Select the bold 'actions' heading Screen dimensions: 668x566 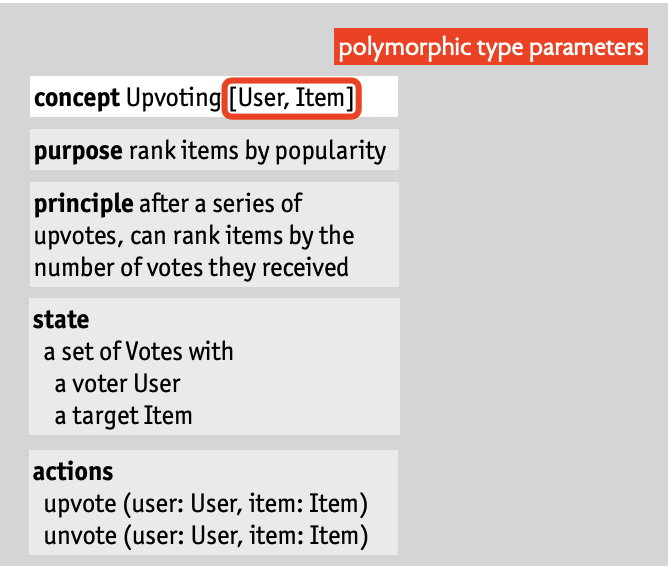click(73, 472)
